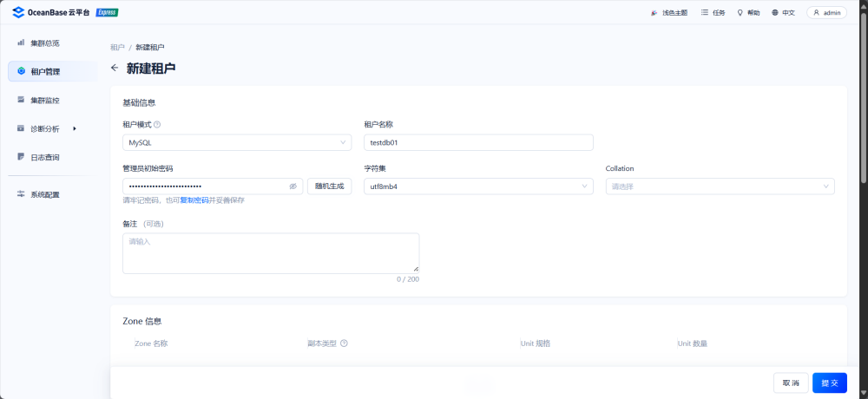Image resolution: width=868 pixels, height=399 pixels.
Task: Click the 提交 button
Action: tap(830, 383)
